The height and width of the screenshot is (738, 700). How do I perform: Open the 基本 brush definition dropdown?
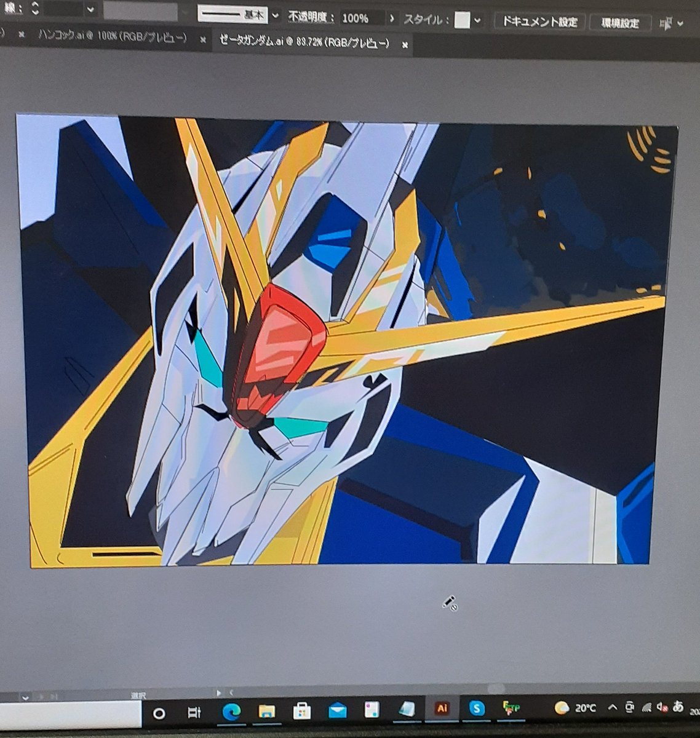pos(275,16)
